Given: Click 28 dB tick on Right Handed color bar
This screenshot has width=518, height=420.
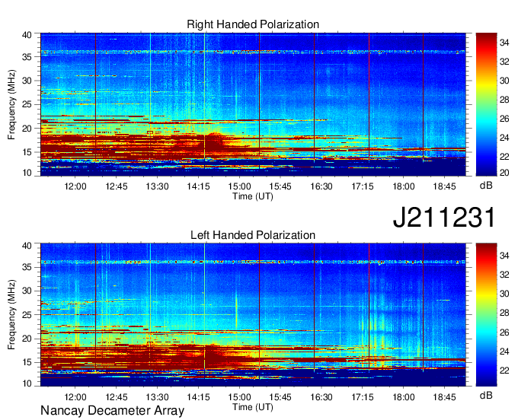Looking at the screenshot, I should (x=504, y=100).
